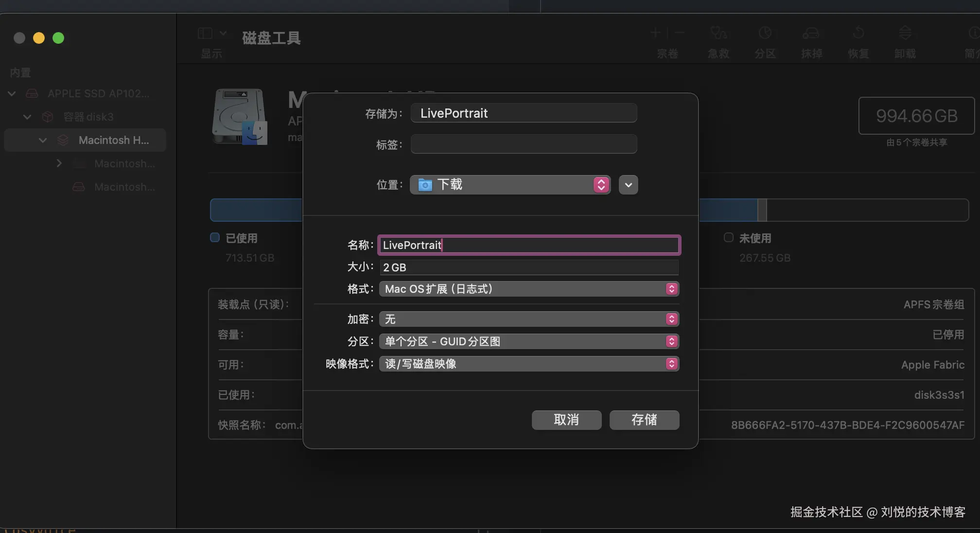This screenshot has width=980, height=533.
Task: Open the 格式 Mac OS扩展 format dropdown
Action: [x=529, y=289]
